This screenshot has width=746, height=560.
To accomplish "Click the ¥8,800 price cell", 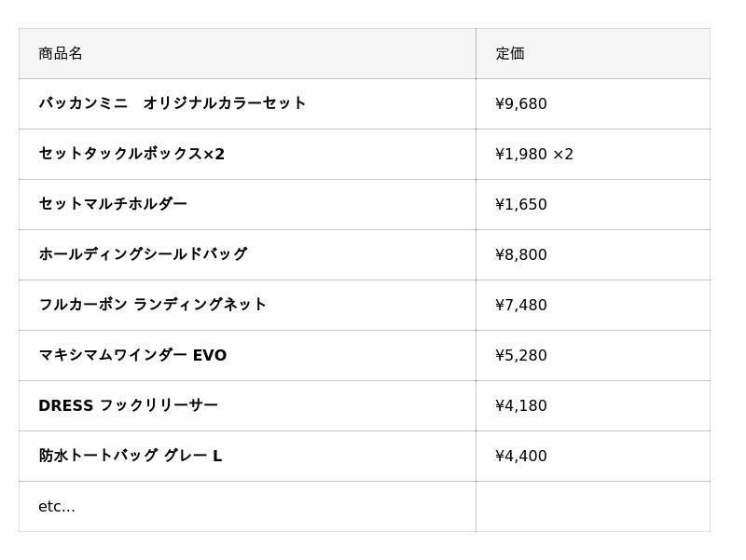I will [x=521, y=255].
